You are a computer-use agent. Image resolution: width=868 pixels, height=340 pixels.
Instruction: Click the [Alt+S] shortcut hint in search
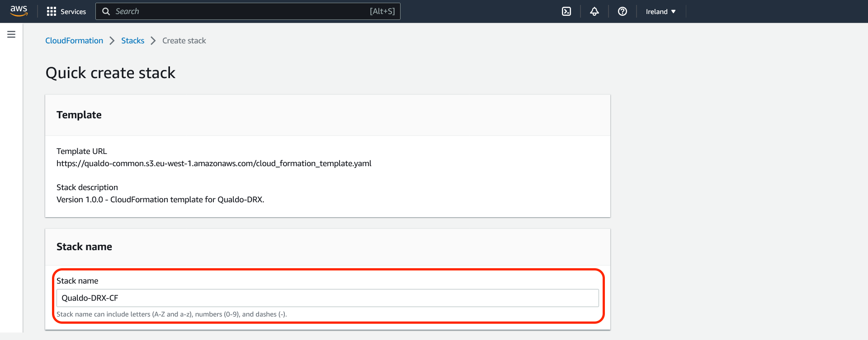coord(382,11)
